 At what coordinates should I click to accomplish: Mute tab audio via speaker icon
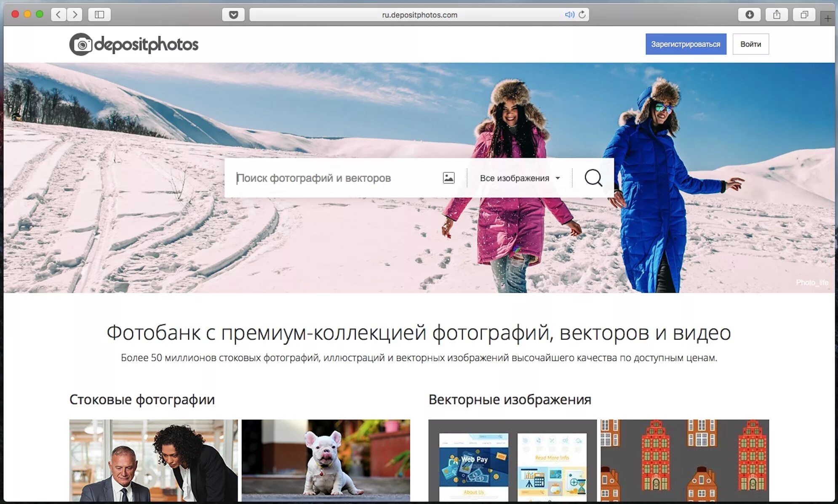click(x=569, y=15)
